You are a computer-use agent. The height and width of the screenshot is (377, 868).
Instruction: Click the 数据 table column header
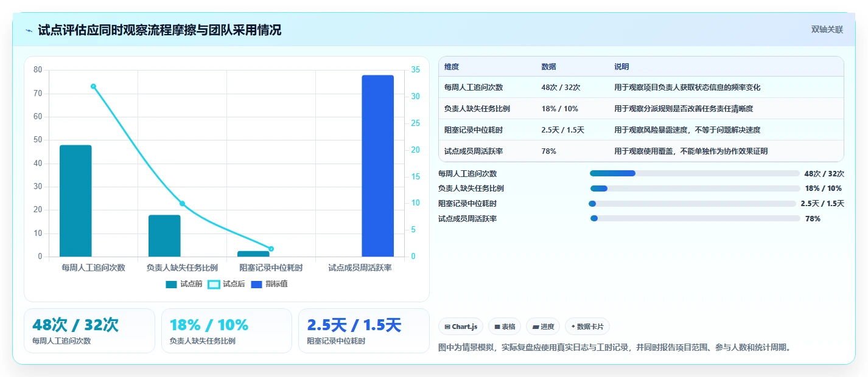548,67
